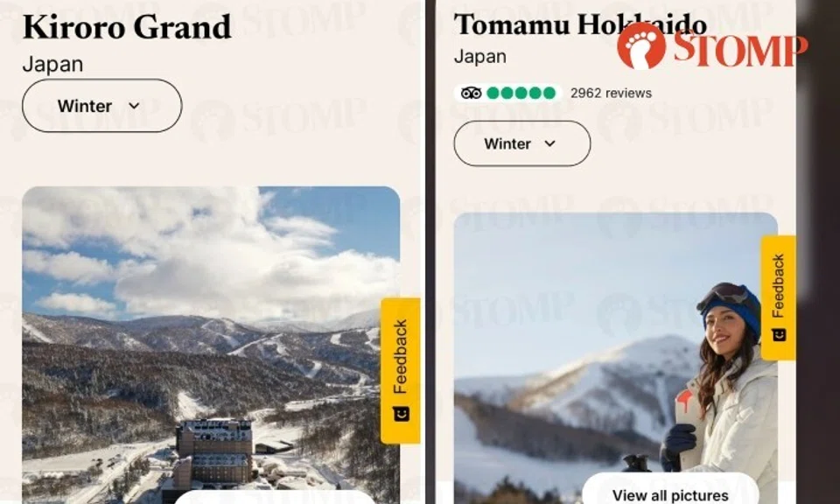This screenshot has width=840, height=504.
Task: Click the fifth green rating circle
Action: pos(549,94)
